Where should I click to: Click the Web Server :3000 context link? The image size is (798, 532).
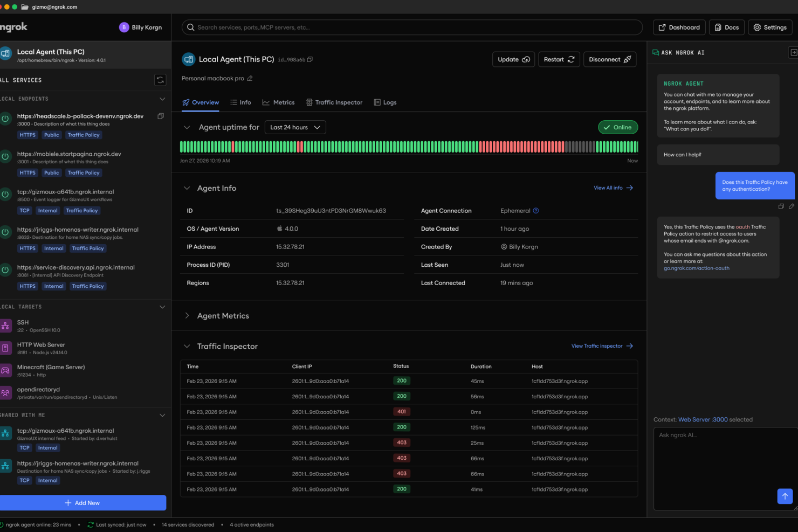coord(703,420)
